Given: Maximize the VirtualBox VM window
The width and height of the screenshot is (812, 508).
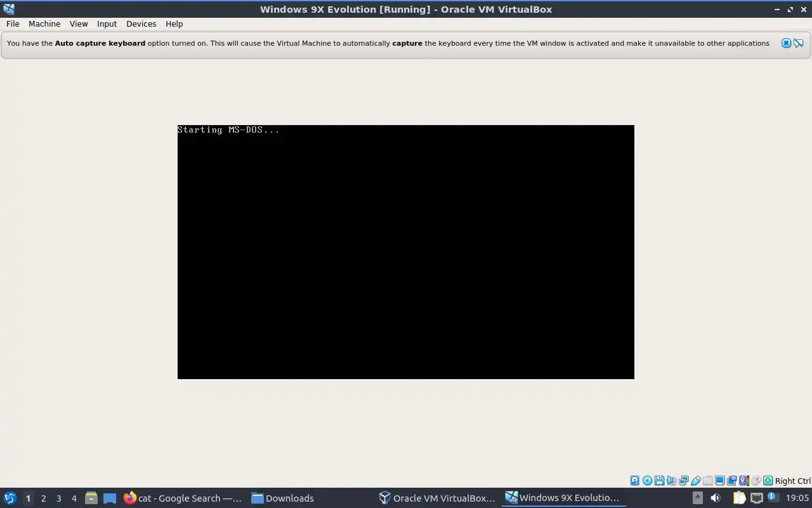Looking at the screenshot, I should coord(790,10).
